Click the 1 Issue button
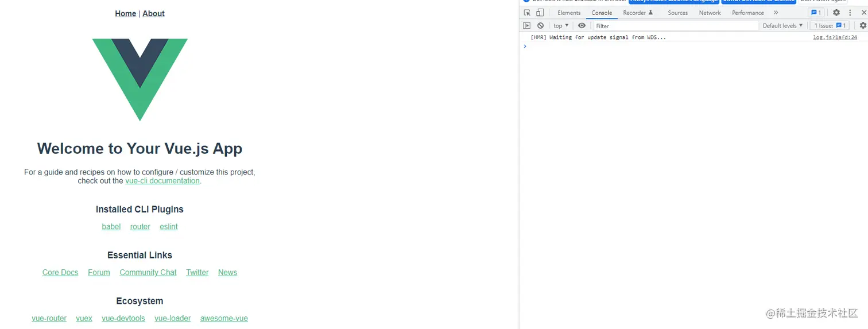This screenshot has width=868, height=329. 829,26
